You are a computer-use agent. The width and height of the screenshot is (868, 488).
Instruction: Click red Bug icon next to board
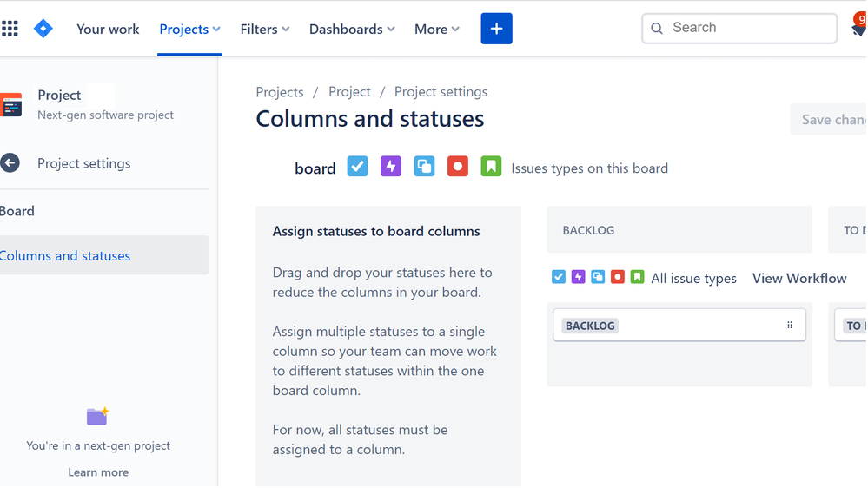coord(458,167)
